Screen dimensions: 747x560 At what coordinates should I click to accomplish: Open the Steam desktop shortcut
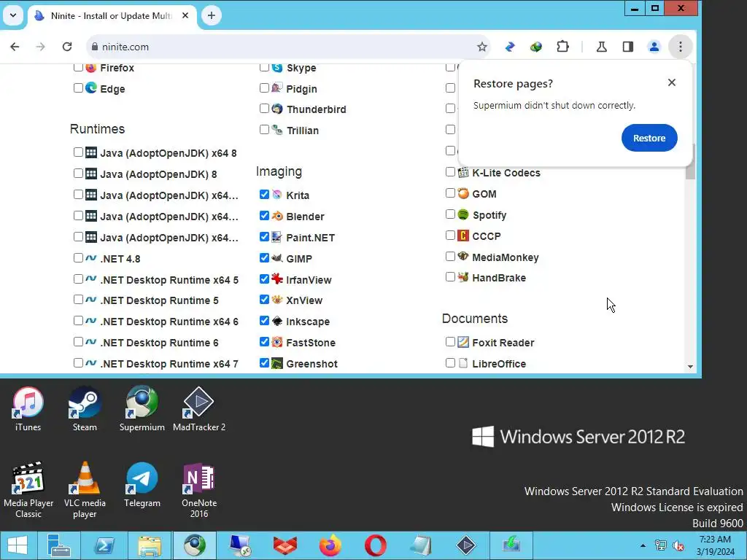pos(85,409)
